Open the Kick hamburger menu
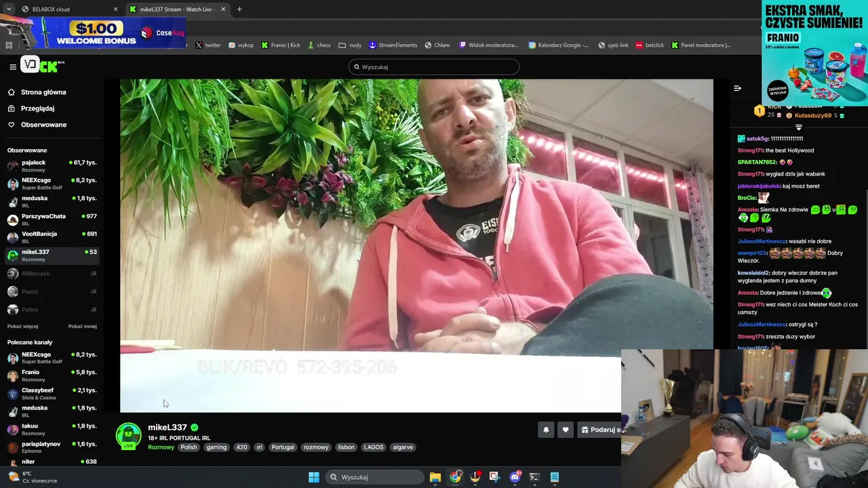 [x=12, y=66]
